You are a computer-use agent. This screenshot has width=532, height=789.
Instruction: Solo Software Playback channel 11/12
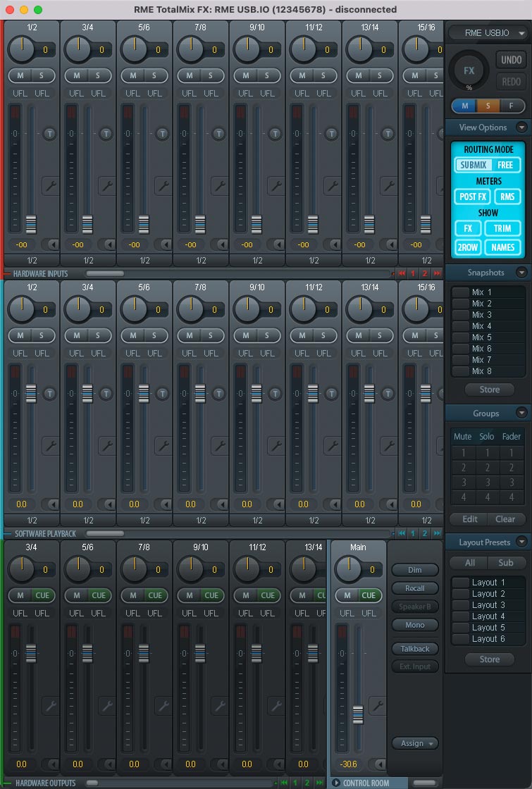tap(323, 335)
